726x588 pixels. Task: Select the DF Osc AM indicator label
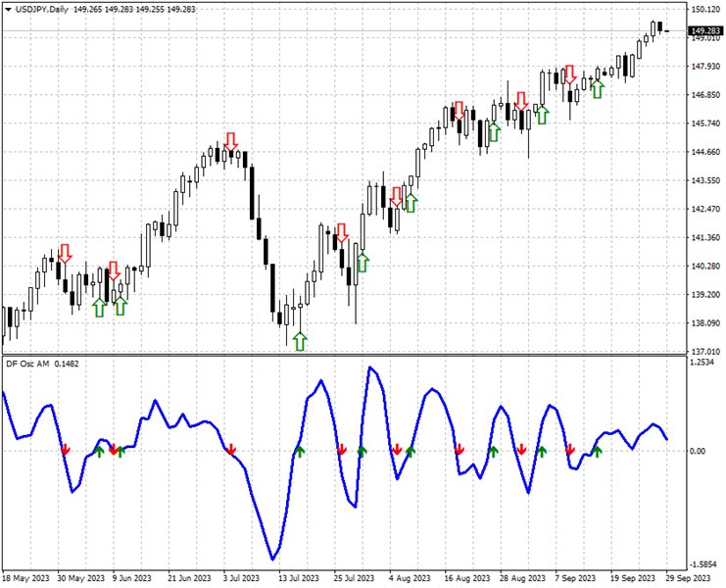pyautogui.click(x=27, y=364)
